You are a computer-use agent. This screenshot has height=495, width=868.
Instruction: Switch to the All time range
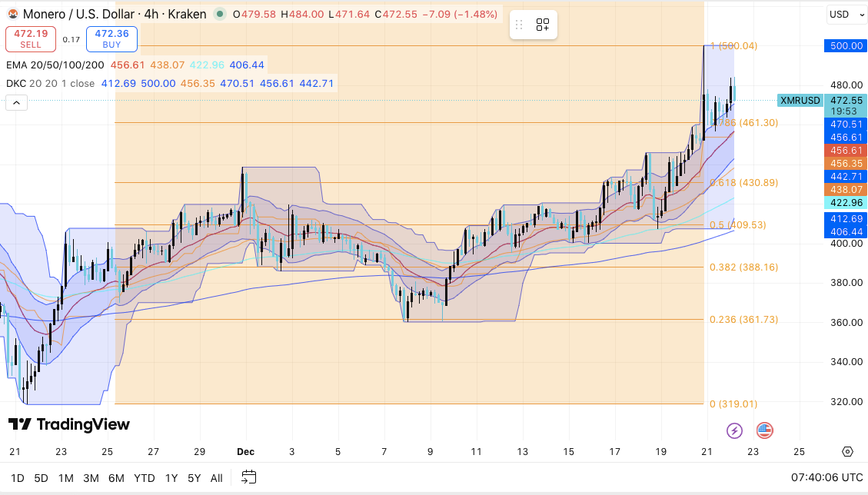pyautogui.click(x=216, y=478)
